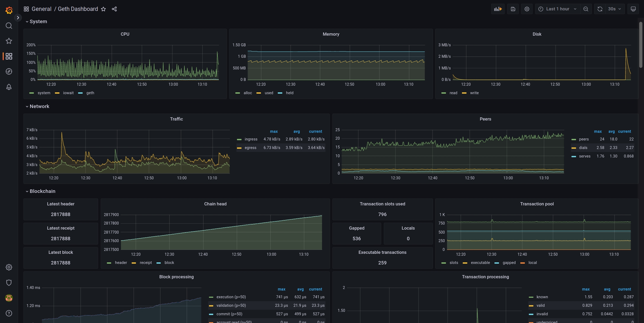Click the peers series color swatch
Viewport: 644px width, 323px height.
[574, 139]
